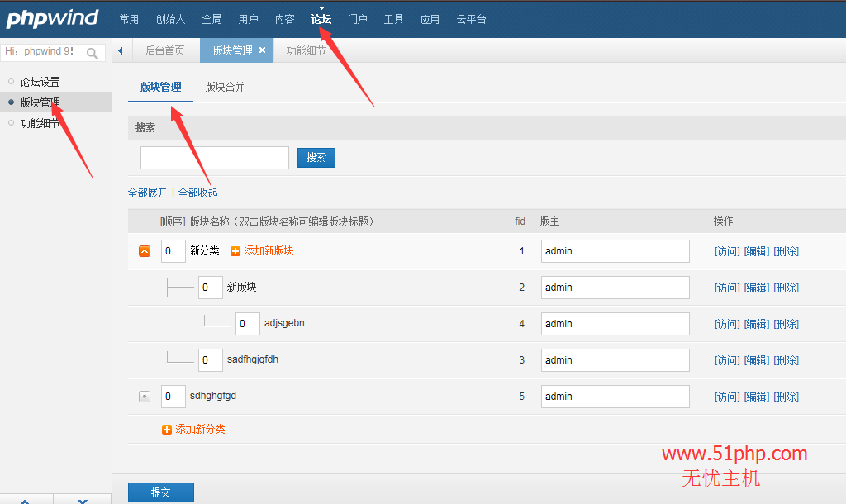Click the magnifier icon in sidebar search

point(93,54)
